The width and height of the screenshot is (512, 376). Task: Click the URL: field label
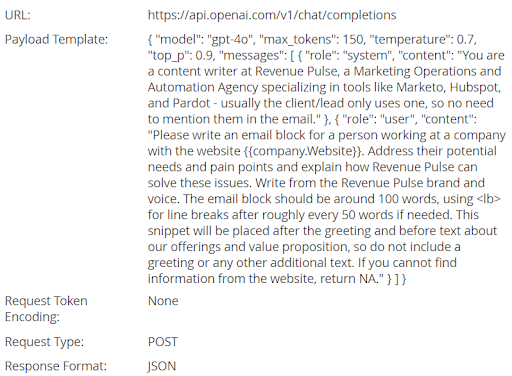[18, 15]
